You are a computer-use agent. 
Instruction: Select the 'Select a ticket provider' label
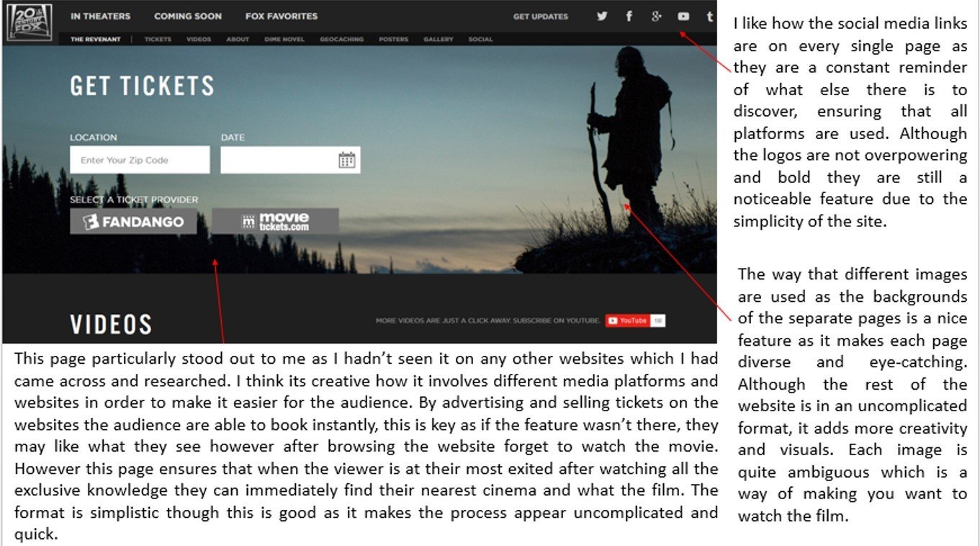point(134,200)
